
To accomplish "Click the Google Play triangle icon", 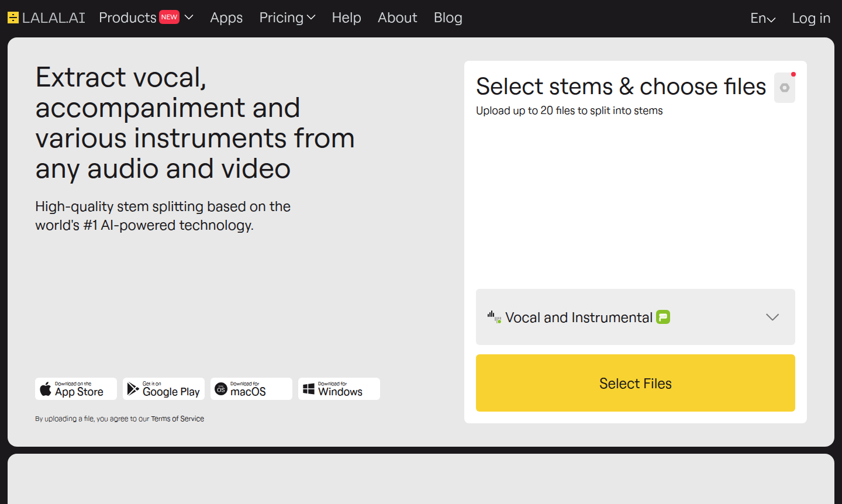I will (133, 389).
